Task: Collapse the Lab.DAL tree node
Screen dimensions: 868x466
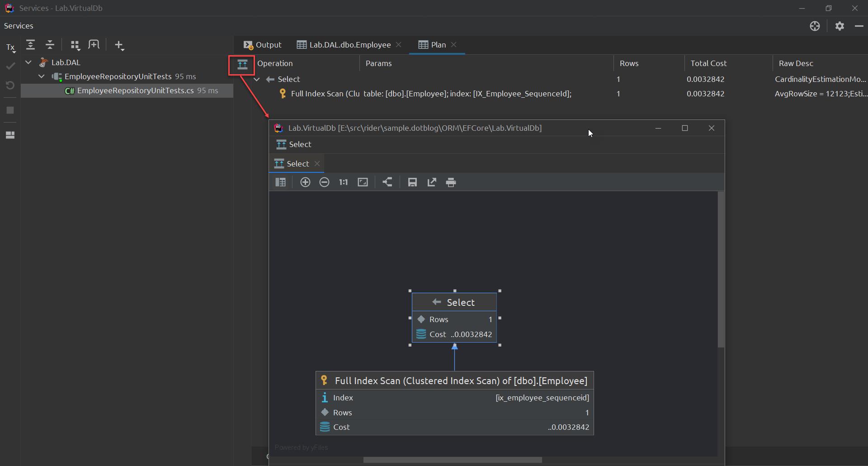Action: pyautogui.click(x=28, y=62)
